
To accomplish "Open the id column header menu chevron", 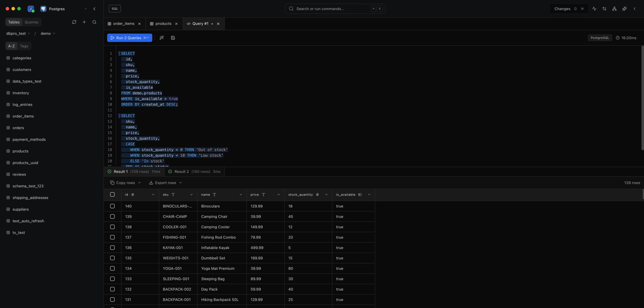I will [153, 195].
